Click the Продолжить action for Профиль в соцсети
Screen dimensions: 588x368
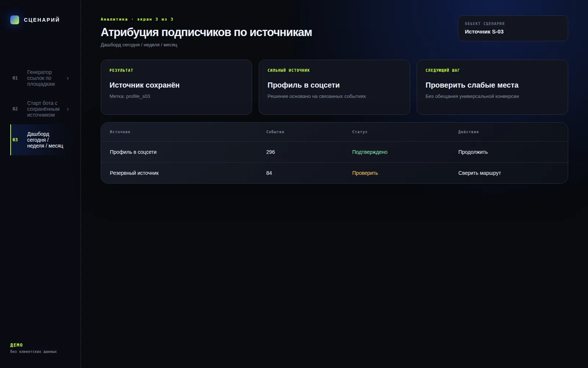(473, 152)
